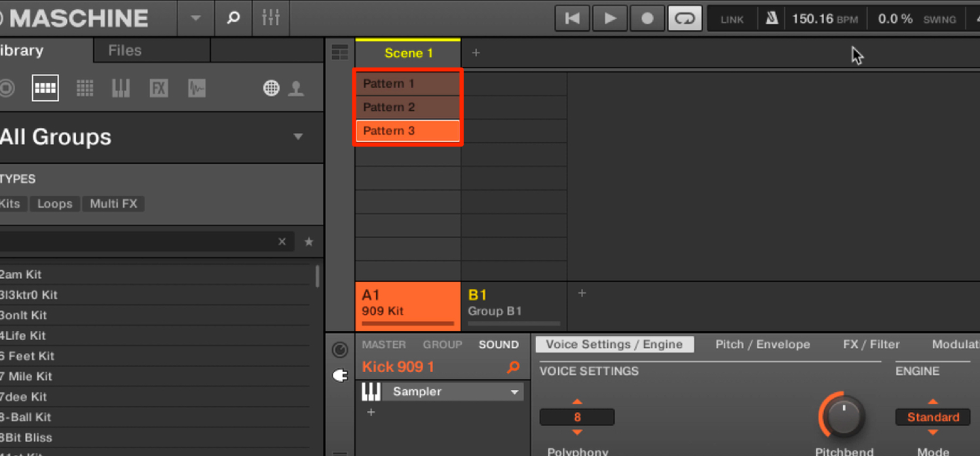Choose user content person icon
980x456 pixels.
[x=296, y=88]
